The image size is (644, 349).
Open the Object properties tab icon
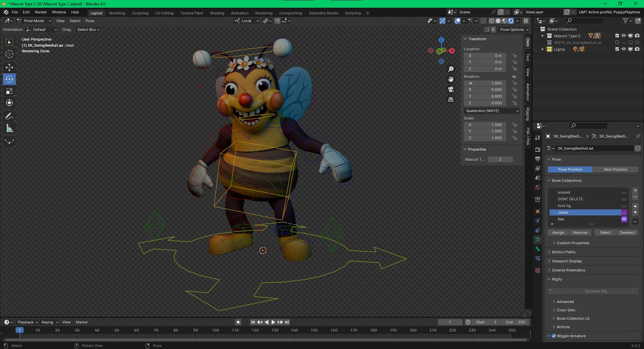538,211
